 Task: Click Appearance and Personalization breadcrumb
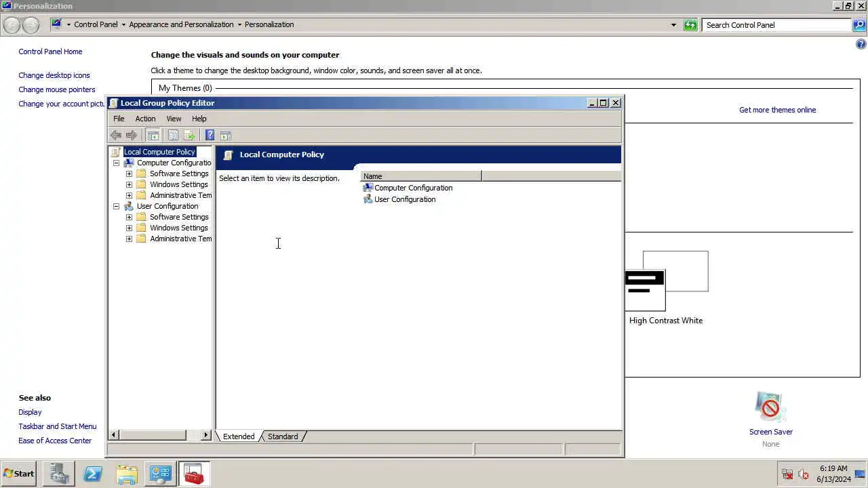(x=181, y=24)
